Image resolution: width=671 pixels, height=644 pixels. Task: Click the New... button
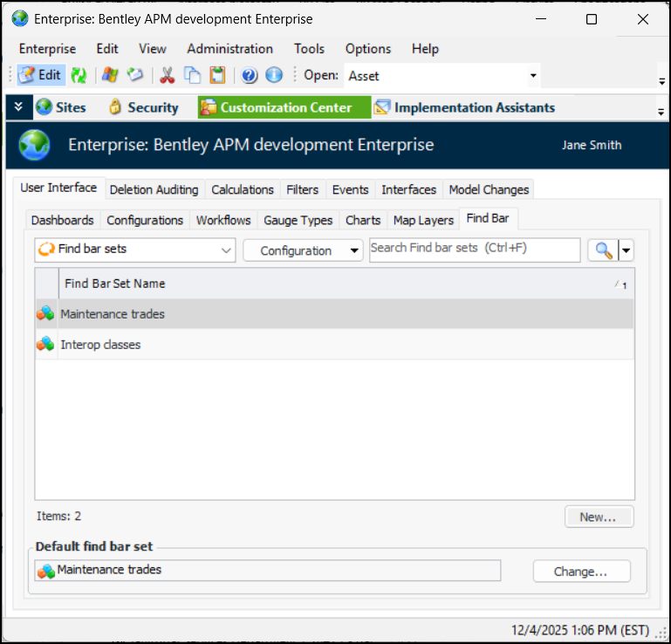(x=599, y=517)
